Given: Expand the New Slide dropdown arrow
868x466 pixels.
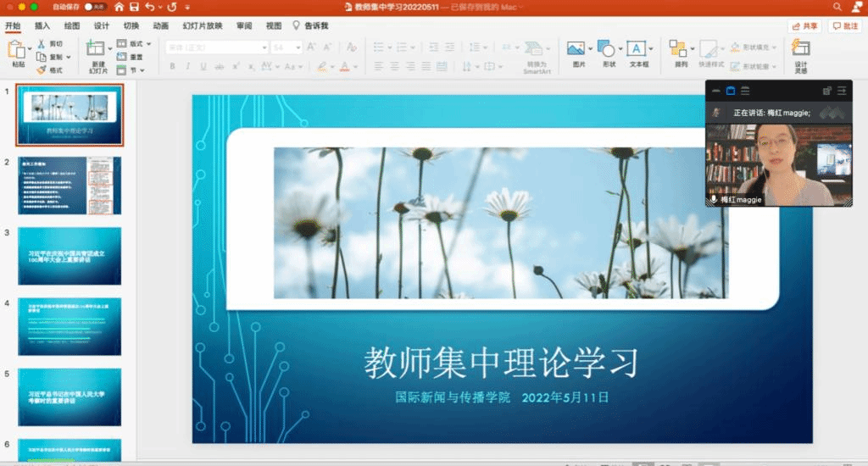Looking at the screenshot, I should [109, 48].
